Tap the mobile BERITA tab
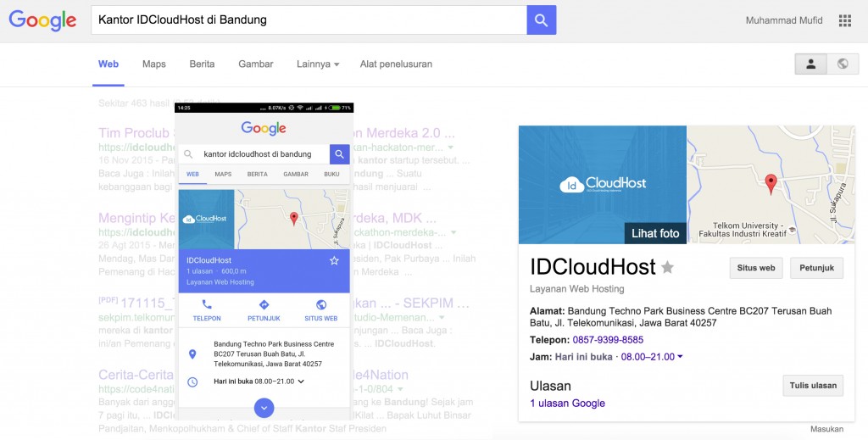The width and height of the screenshot is (868, 440). coord(258,175)
